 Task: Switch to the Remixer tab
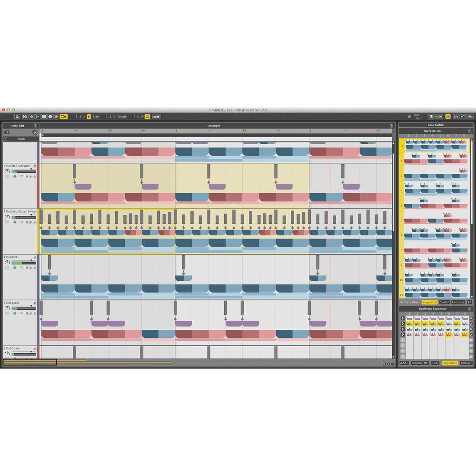(x=466, y=363)
